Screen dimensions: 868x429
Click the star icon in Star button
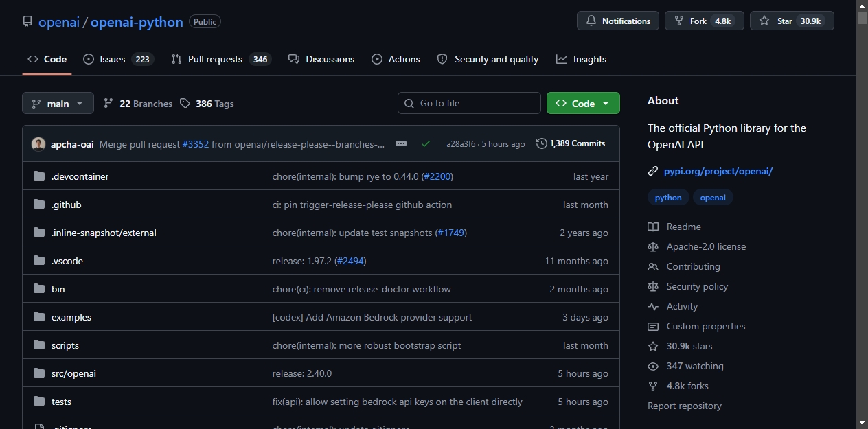tap(764, 21)
